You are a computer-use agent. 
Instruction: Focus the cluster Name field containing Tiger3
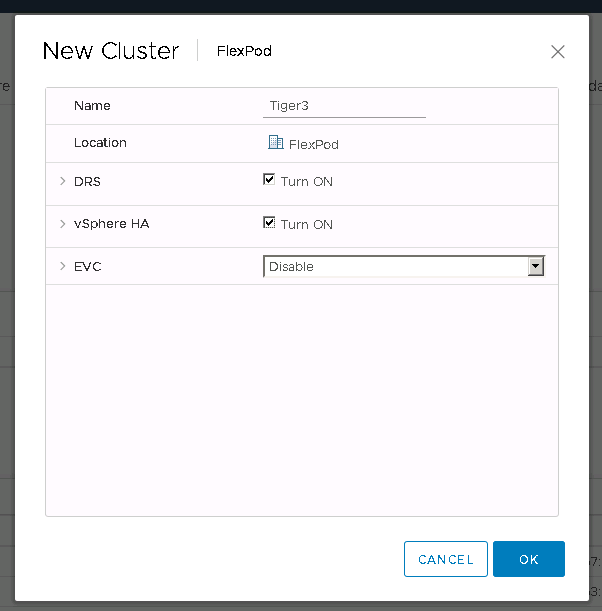click(344, 106)
